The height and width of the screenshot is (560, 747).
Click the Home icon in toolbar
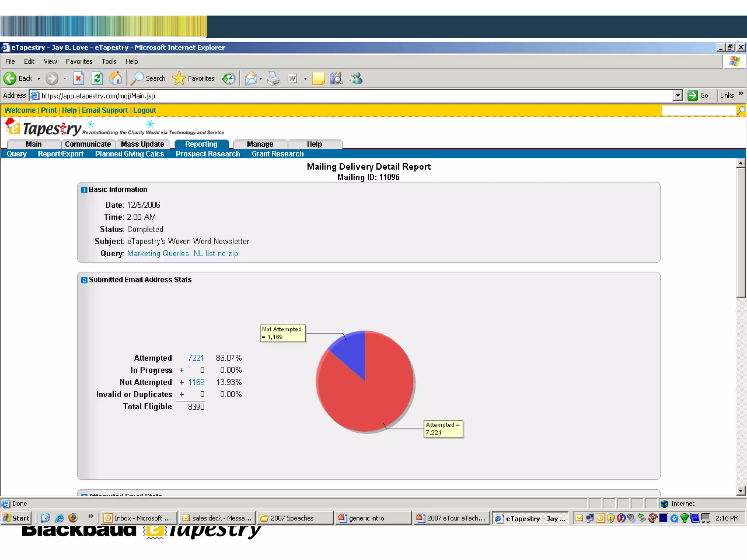pyautogui.click(x=116, y=78)
